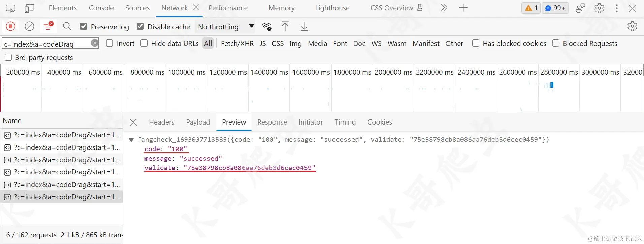The image size is (644, 244).
Task: Add a new tool with plus icon
Action: [463, 8]
